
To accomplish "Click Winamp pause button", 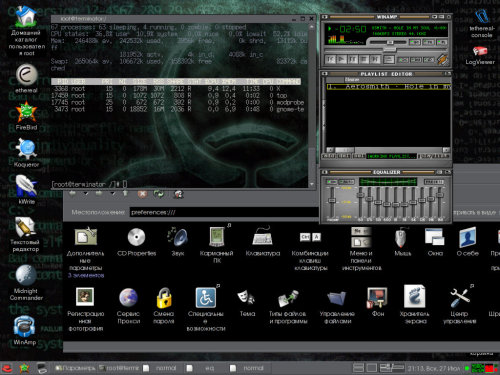I will click(352, 59).
